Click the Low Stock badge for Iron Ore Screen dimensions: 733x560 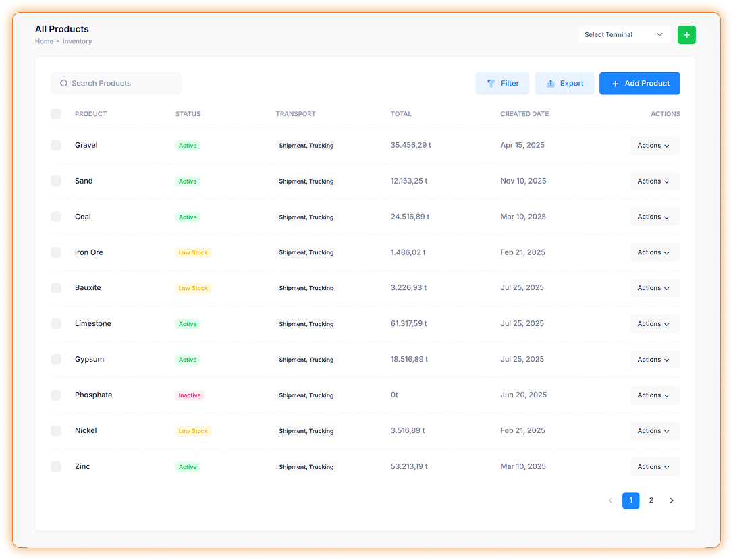click(x=193, y=252)
